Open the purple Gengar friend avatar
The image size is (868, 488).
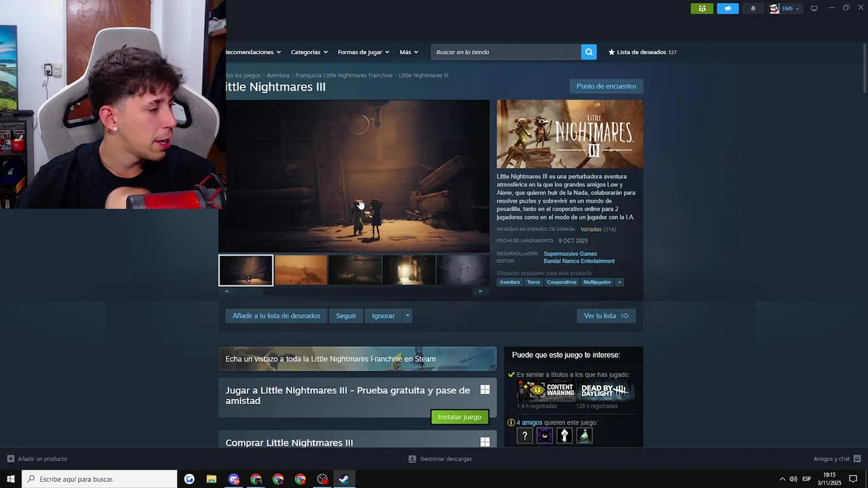[545, 436]
